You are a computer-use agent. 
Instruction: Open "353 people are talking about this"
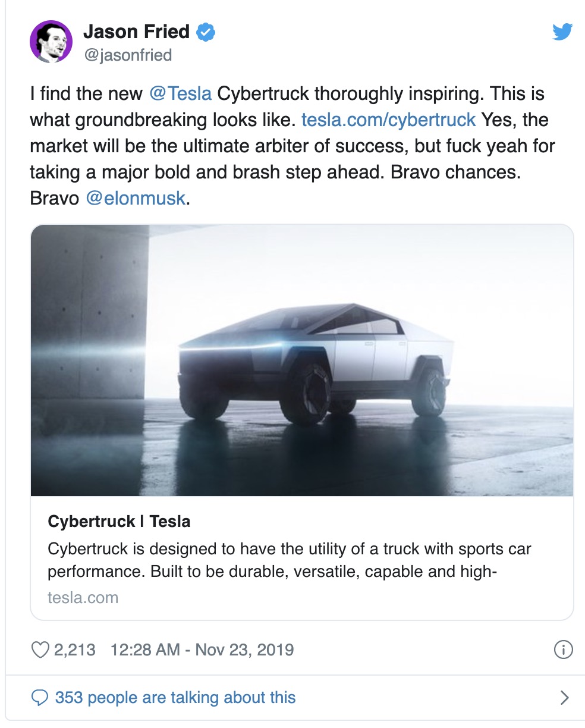click(175, 698)
